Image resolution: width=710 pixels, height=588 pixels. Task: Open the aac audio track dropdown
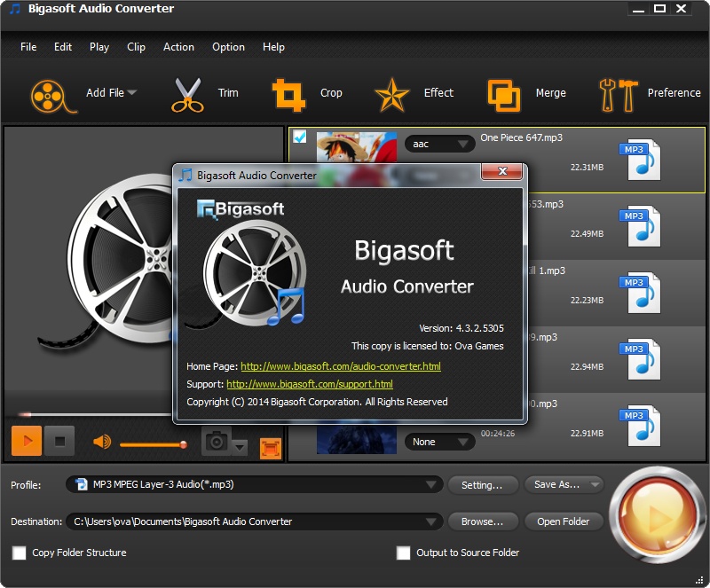(439, 144)
